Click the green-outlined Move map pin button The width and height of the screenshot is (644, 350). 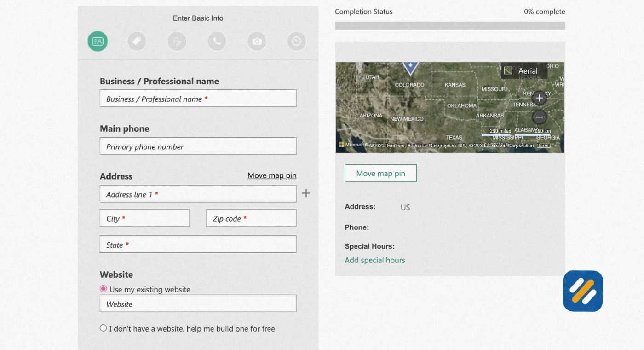380,173
